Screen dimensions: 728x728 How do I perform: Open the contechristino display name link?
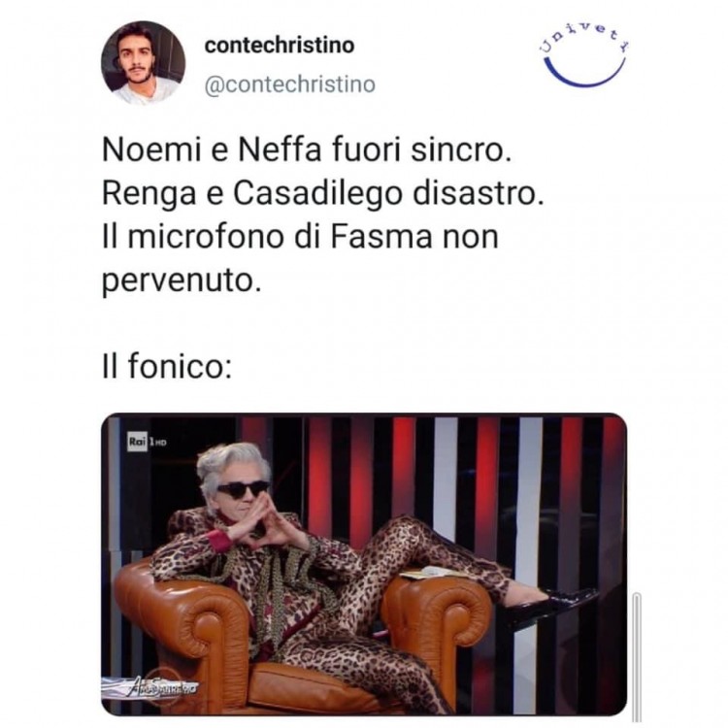(x=279, y=46)
